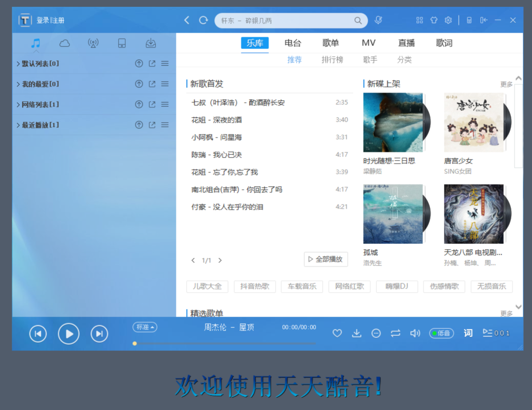
Task: Open the play queue 001 icon
Action: pyautogui.click(x=496, y=333)
